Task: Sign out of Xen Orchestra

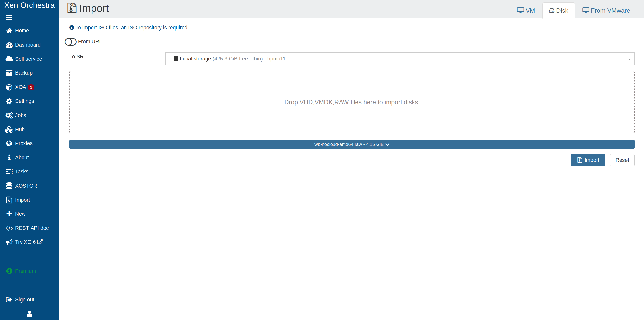Action: 24,299
